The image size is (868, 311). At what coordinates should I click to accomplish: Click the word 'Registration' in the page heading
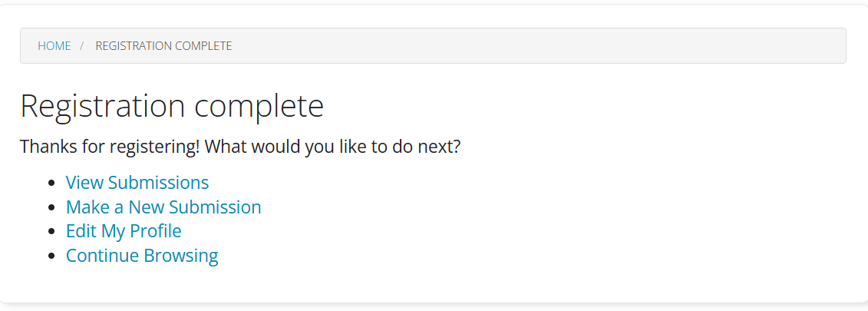tap(102, 106)
